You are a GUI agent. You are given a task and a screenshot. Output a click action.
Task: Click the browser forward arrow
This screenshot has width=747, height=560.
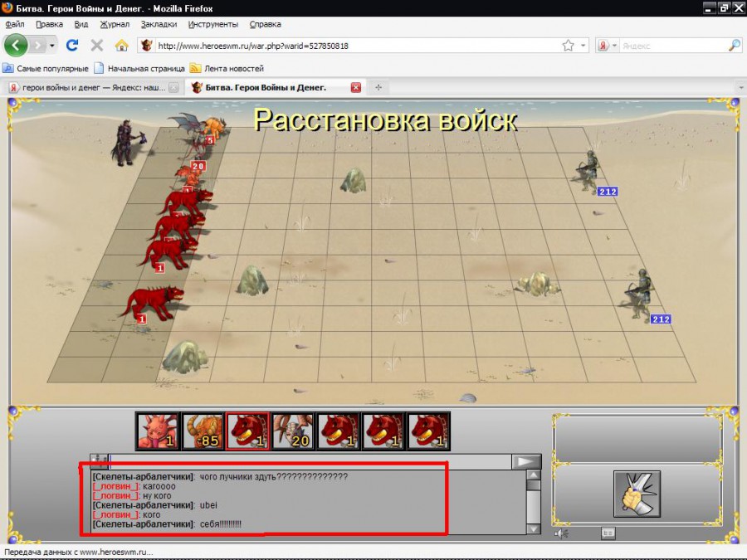click(x=37, y=46)
